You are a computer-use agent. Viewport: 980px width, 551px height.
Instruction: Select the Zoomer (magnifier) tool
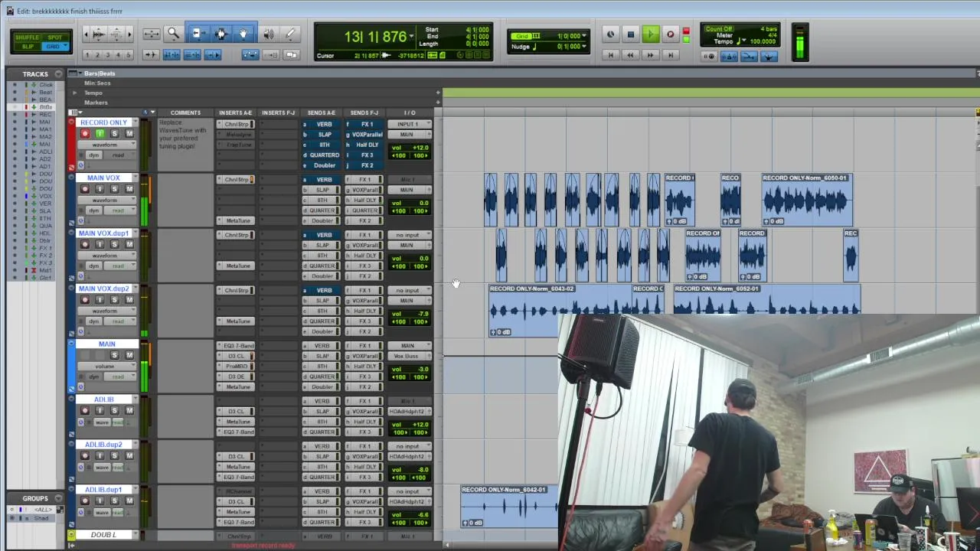[173, 34]
